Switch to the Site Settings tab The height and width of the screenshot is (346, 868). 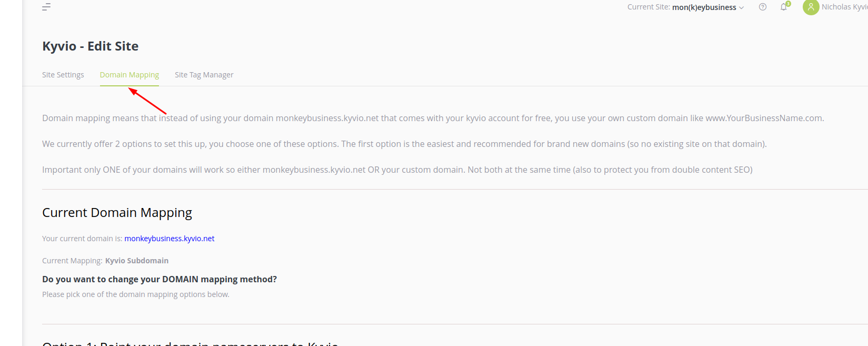(63, 75)
